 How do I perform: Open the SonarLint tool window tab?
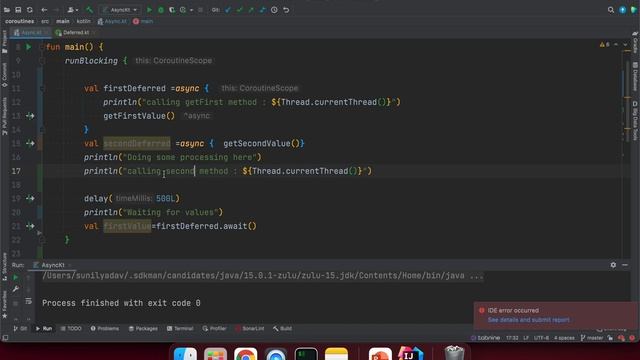coord(249,329)
